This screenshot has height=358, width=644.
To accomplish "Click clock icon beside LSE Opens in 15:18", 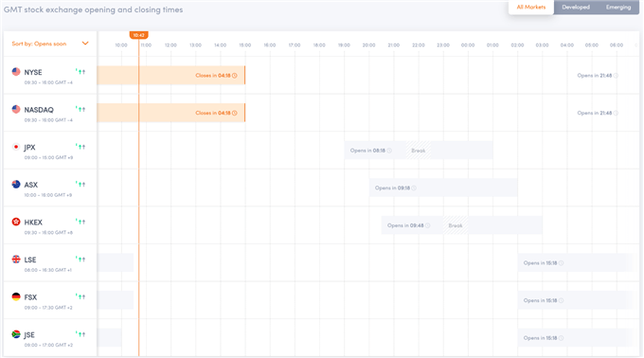I will point(561,263).
